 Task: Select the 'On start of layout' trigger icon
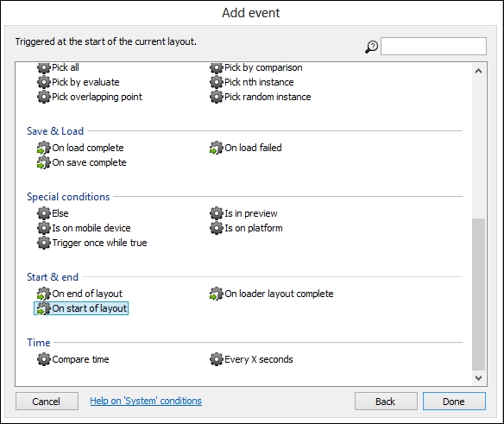click(43, 308)
